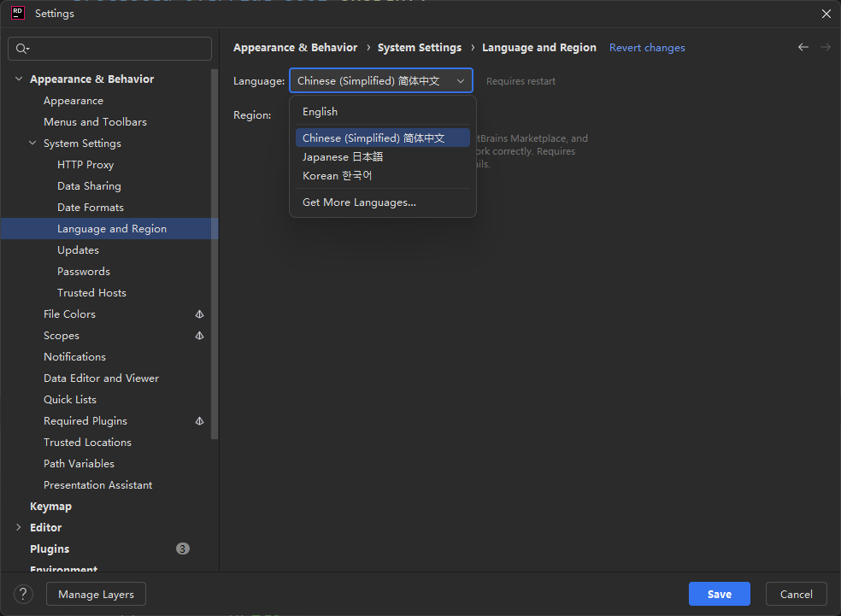Open the Region dropdown
This screenshot has height=616, width=841.
pos(381,114)
